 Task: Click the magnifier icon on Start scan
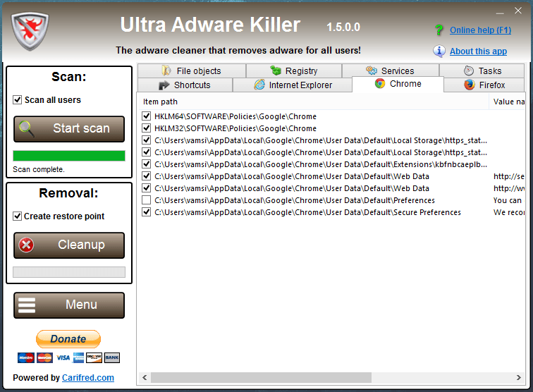click(26, 129)
